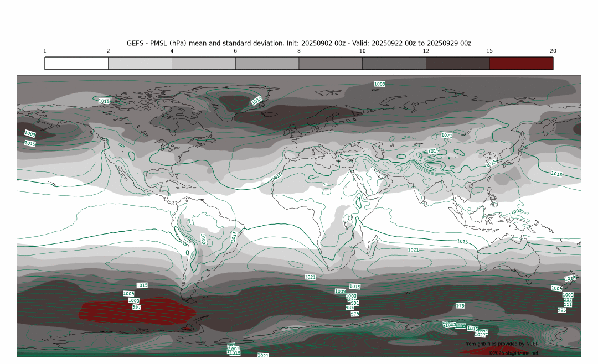Click the 1015 label over Greenland
This screenshot has width=598, height=364.
click(256, 101)
